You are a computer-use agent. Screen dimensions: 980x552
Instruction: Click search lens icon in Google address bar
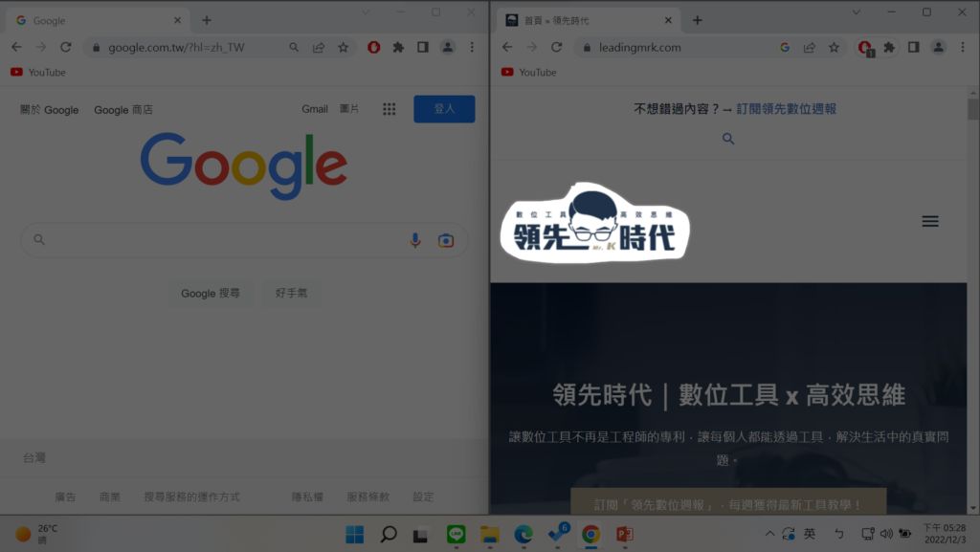click(294, 47)
